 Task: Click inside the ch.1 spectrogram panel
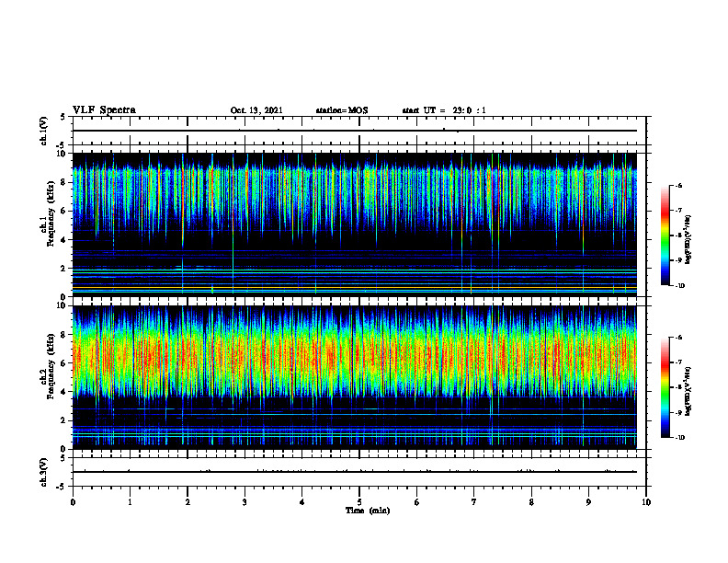355,224
